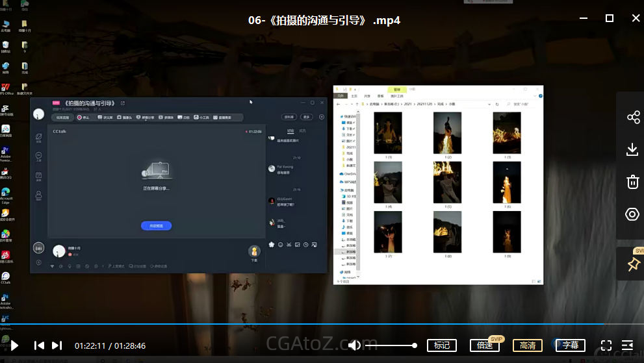Viewport: 644px width, 363px height.
Task: Click the circular screenshot icon on sidebar
Action: pos(632,214)
